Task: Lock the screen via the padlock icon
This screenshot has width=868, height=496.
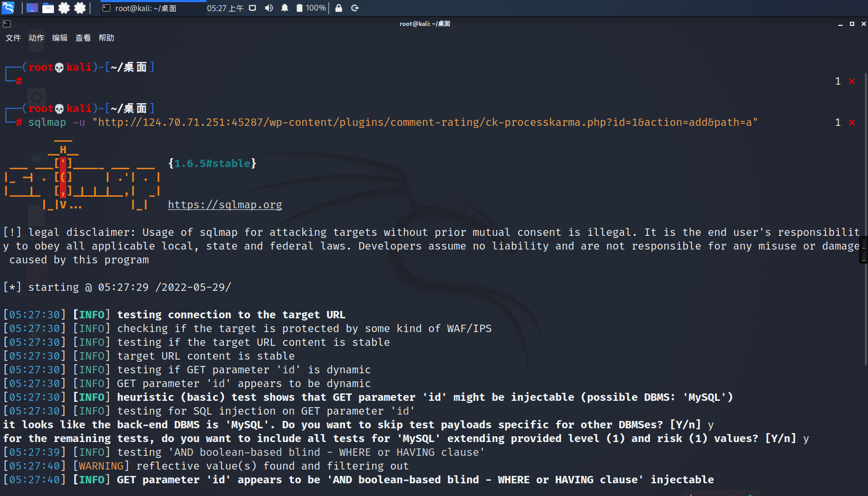Action: point(339,8)
